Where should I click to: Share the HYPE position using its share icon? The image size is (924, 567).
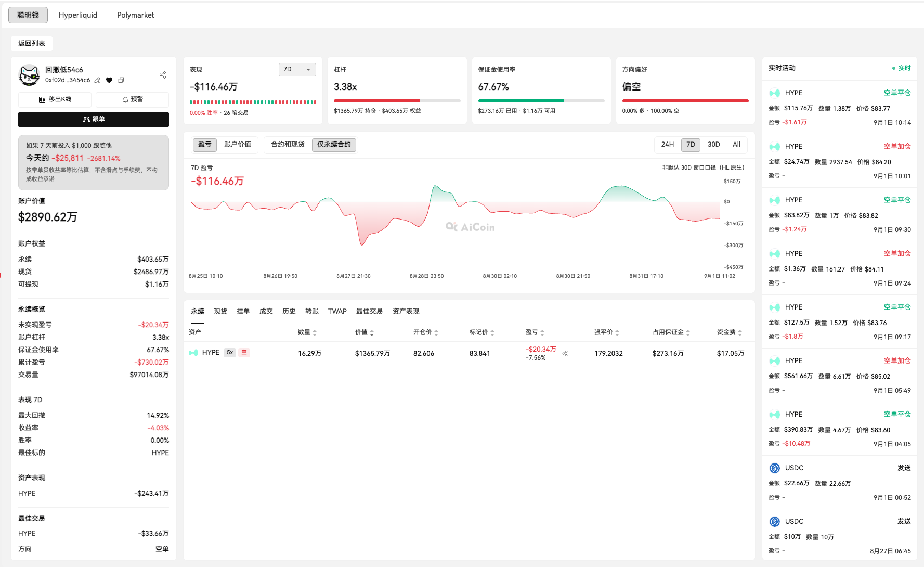click(565, 354)
